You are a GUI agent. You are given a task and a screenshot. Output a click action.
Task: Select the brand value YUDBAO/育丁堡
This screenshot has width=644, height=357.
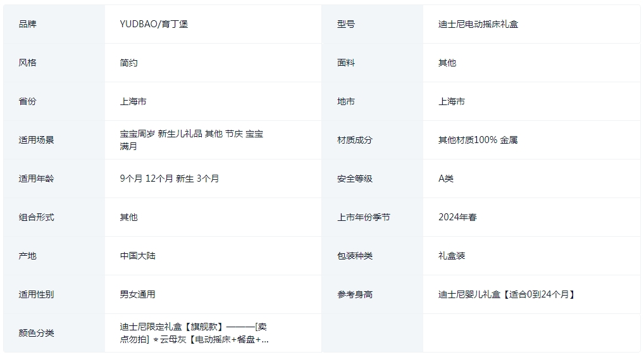[154, 24]
